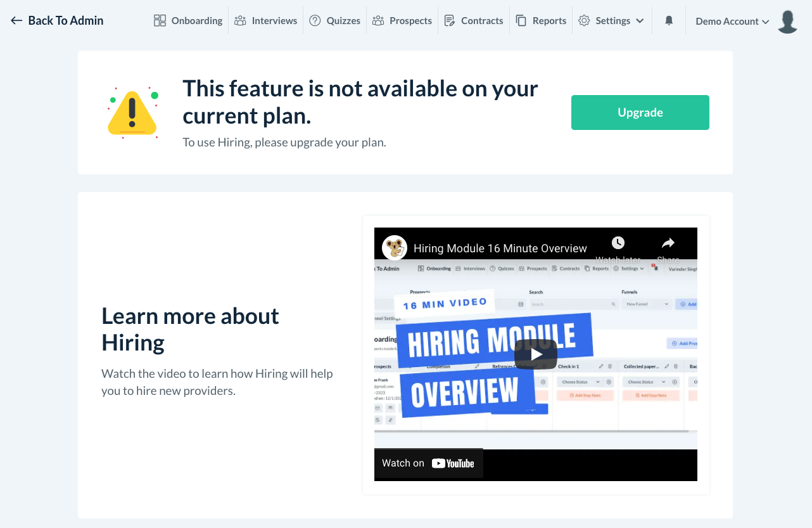The image size is (812, 528).
Task: Click the hiring video thumbnail image
Action: (536, 354)
